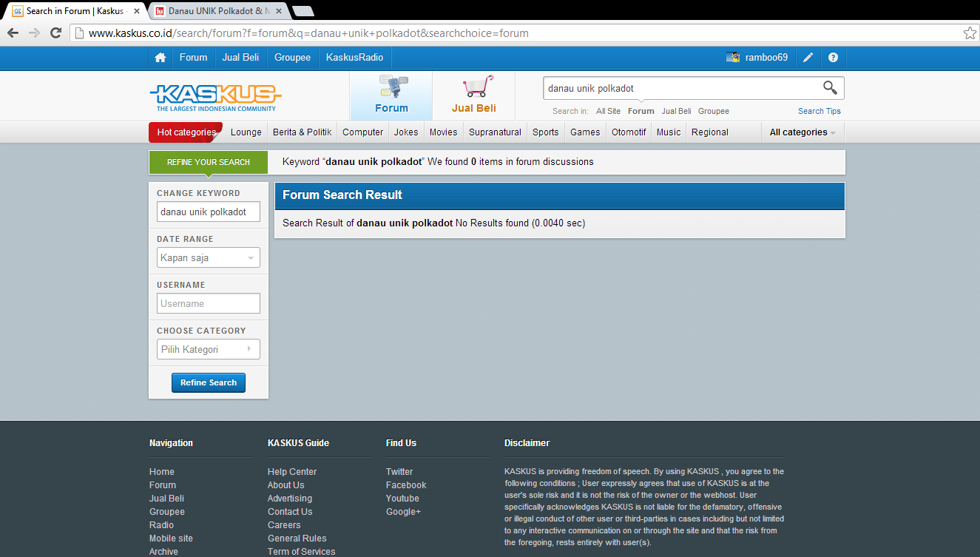The height and width of the screenshot is (557, 980).
Task: Open KaskusRadio in top navigation
Action: pyautogui.click(x=355, y=58)
